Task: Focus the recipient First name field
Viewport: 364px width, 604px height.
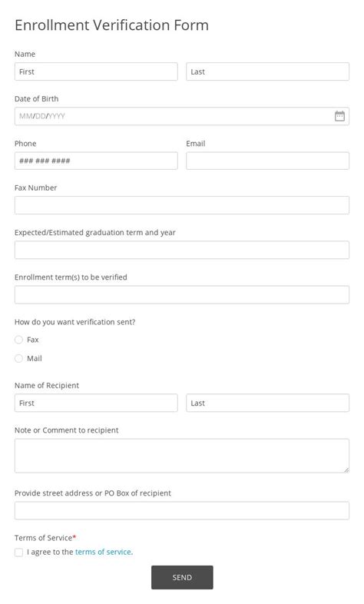Action: (96, 403)
